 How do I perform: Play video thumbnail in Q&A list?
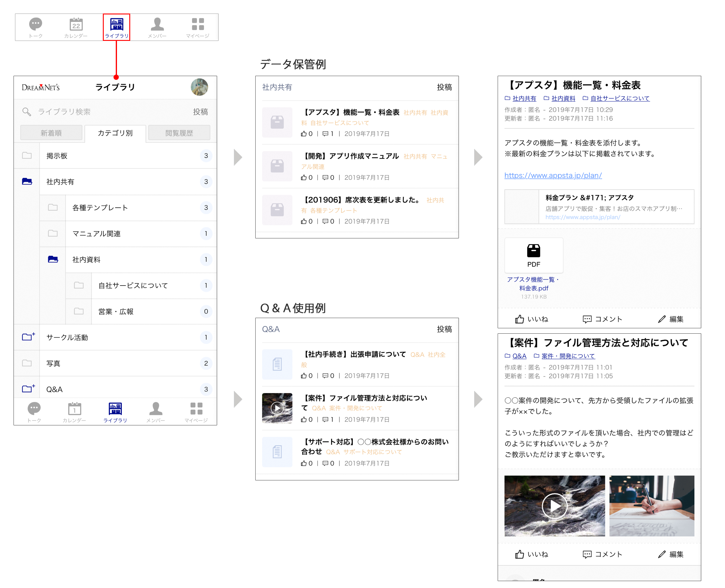277,408
